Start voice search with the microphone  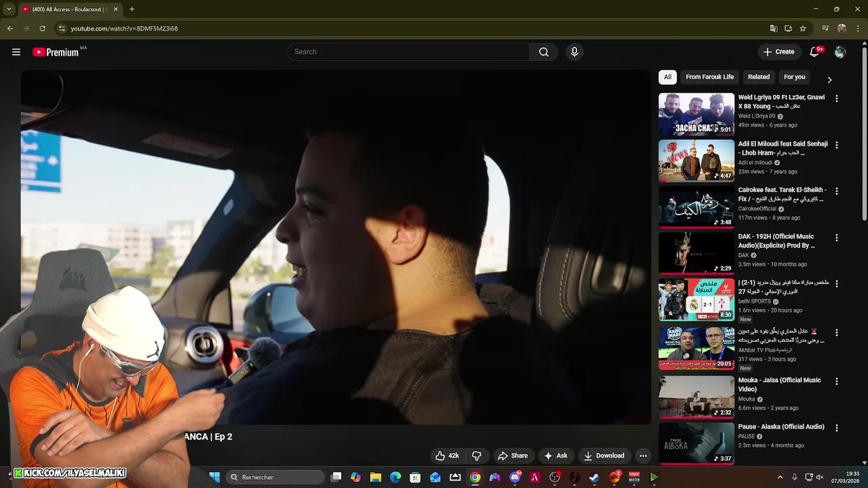(x=574, y=52)
